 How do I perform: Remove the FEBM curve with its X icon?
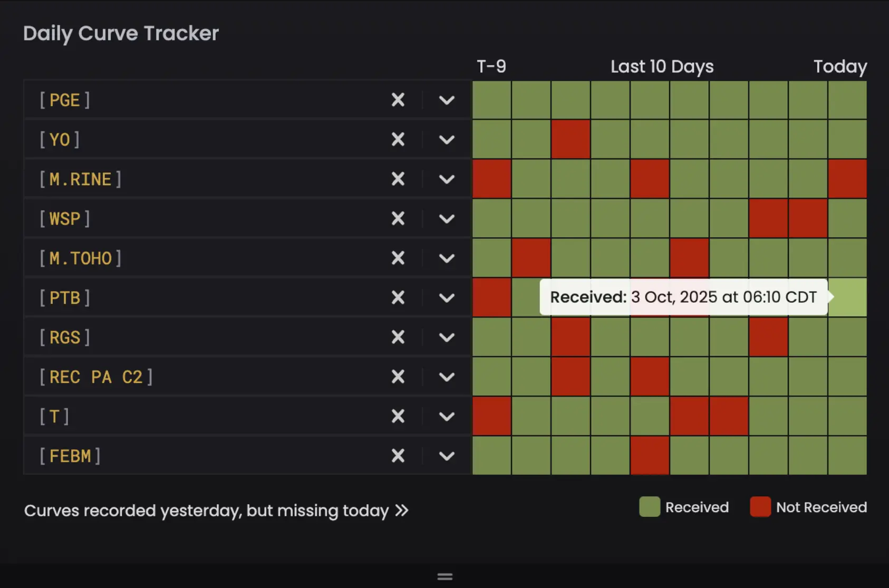pos(398,456)
